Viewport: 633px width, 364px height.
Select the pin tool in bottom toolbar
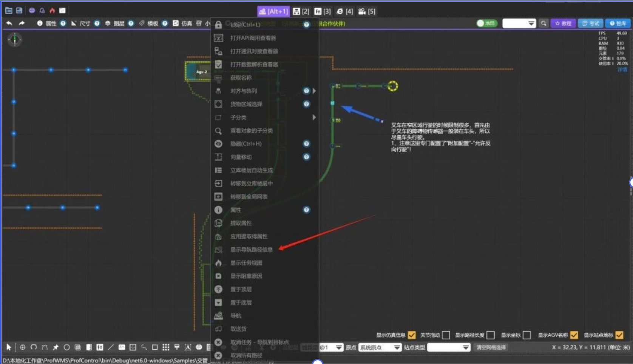56,347
